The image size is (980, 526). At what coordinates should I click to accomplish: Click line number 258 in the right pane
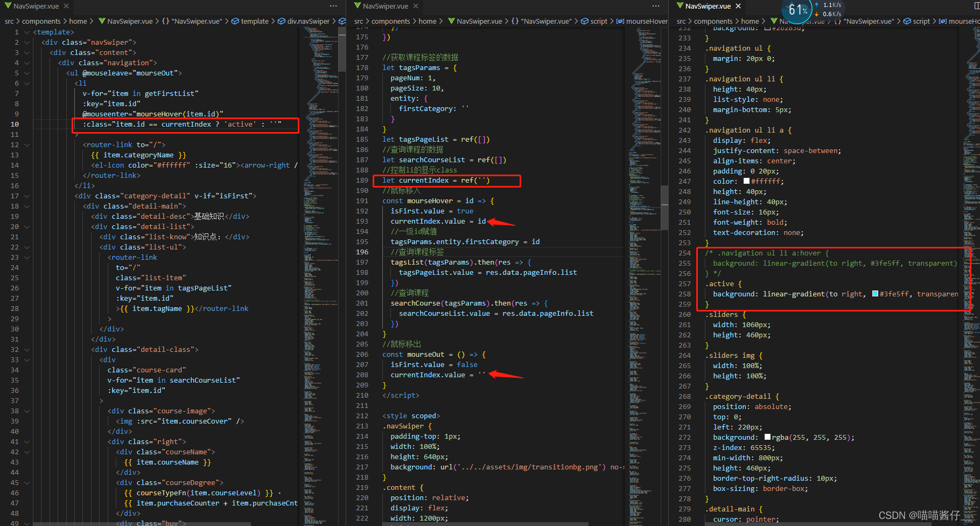point(684,294)
